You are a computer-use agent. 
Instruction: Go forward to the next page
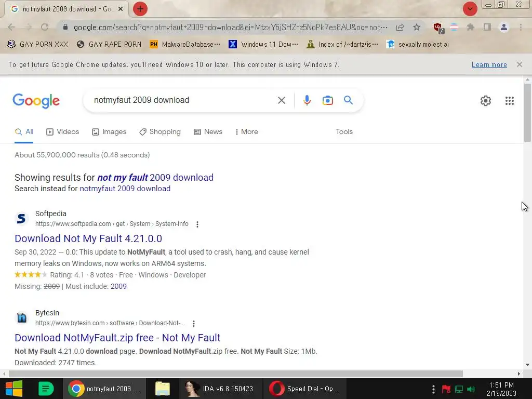pyautogui.click(x=29, y=27)
